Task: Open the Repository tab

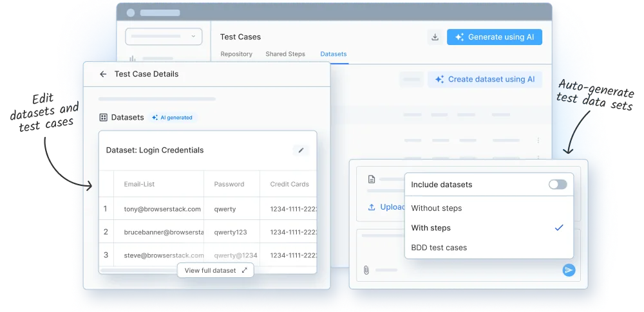Action: (236, 54)
